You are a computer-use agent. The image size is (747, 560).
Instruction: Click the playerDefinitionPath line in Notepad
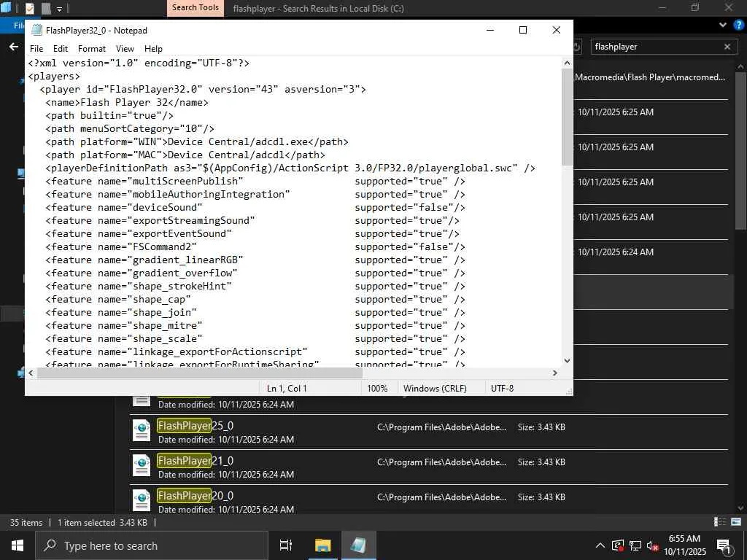point(290,168)
